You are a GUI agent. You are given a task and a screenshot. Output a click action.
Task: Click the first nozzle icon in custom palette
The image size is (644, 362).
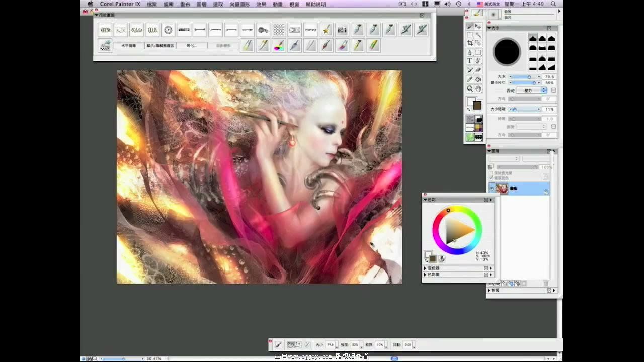tap(105, 30)
